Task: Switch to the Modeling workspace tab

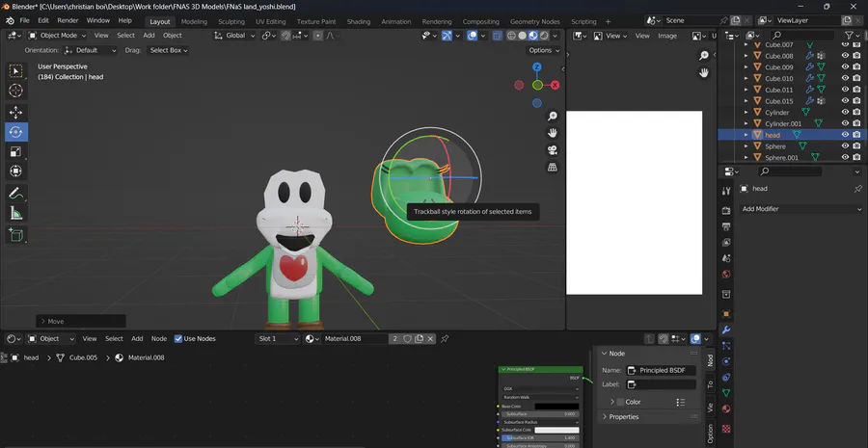Action: pyautogui.click(x=194, y=21)
